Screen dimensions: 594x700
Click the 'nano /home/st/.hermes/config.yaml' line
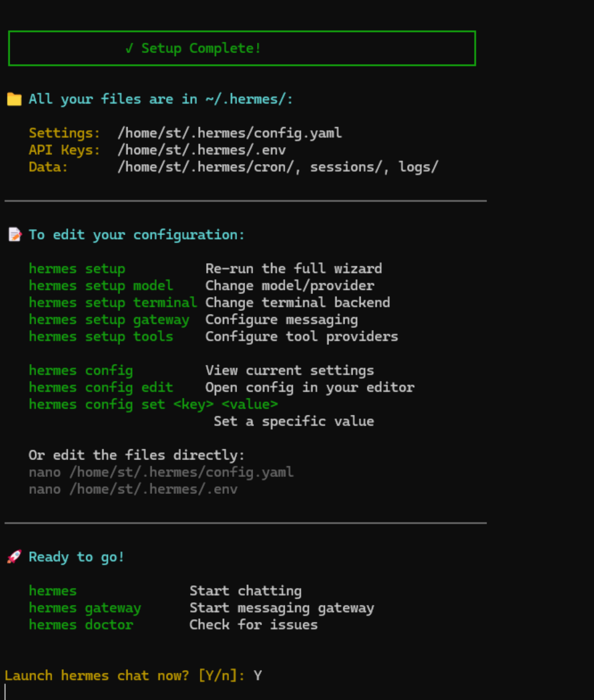[x=161, y=472]
